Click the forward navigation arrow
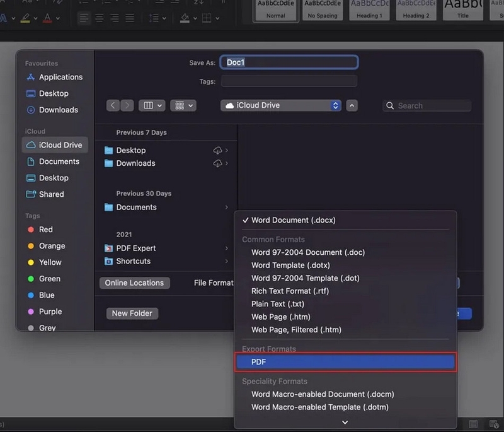 (x=127, y=106)
